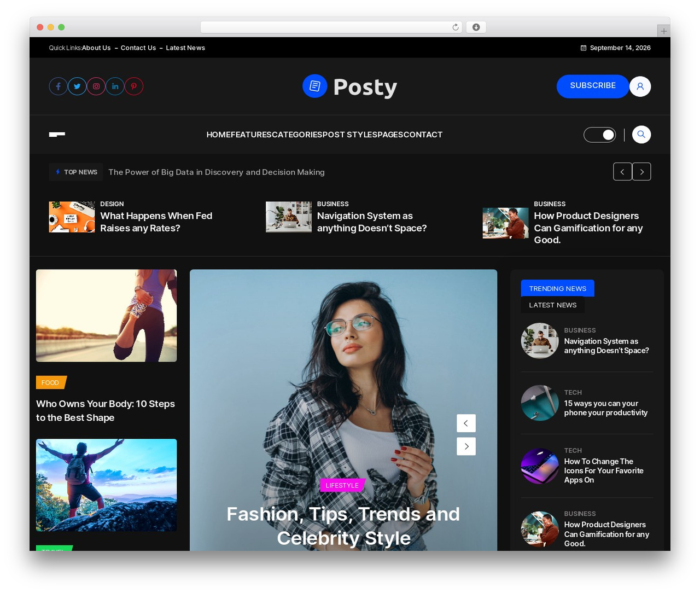
Task: Open 'How To Change The Icons' article
Action: pyautogui.click(x=604, y=470)
